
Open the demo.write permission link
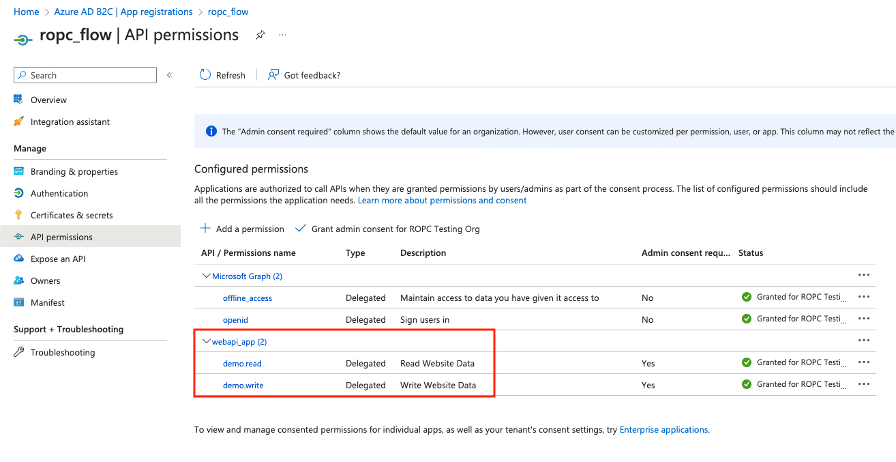243,385
